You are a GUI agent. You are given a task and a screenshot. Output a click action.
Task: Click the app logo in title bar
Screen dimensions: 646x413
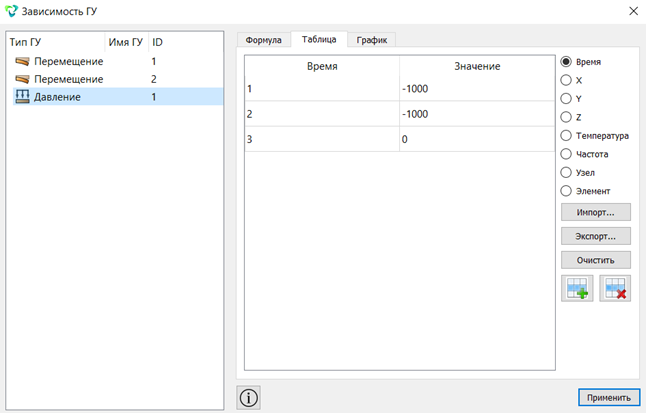[12, 11]
